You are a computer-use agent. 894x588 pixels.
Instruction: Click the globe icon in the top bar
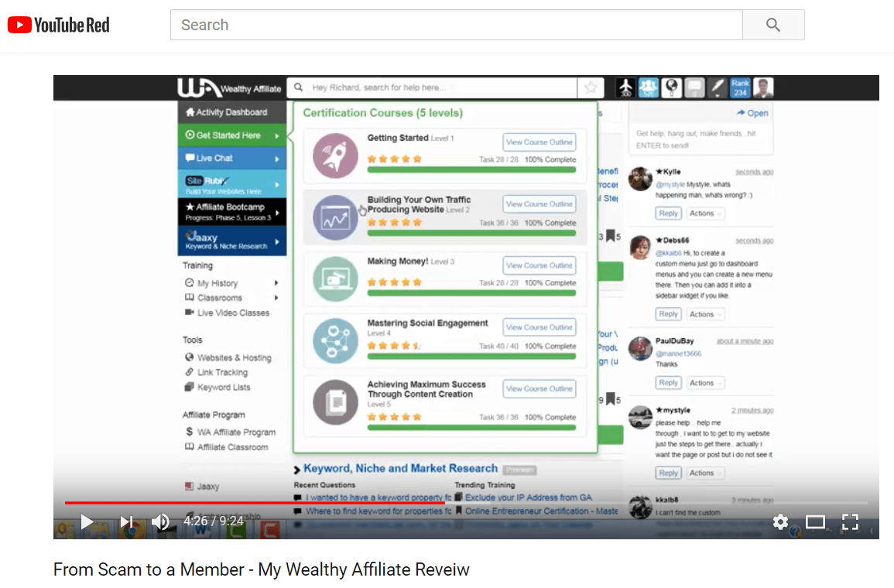coord(672,87)
